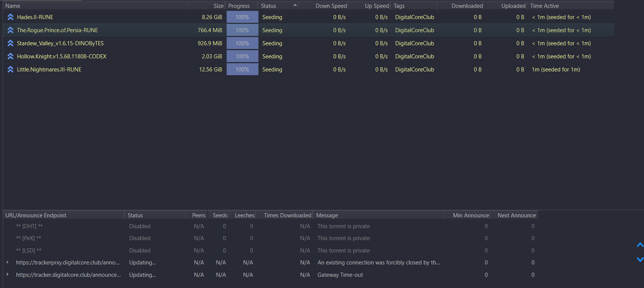The width and height of the screenshot is (644, 288).
Task: Sort by the Size column header
Action: [218, 6]
